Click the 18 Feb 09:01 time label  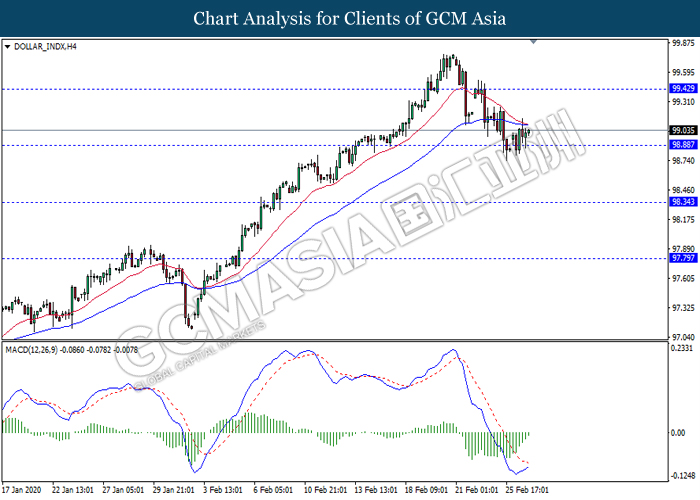[x=426, y=490]
